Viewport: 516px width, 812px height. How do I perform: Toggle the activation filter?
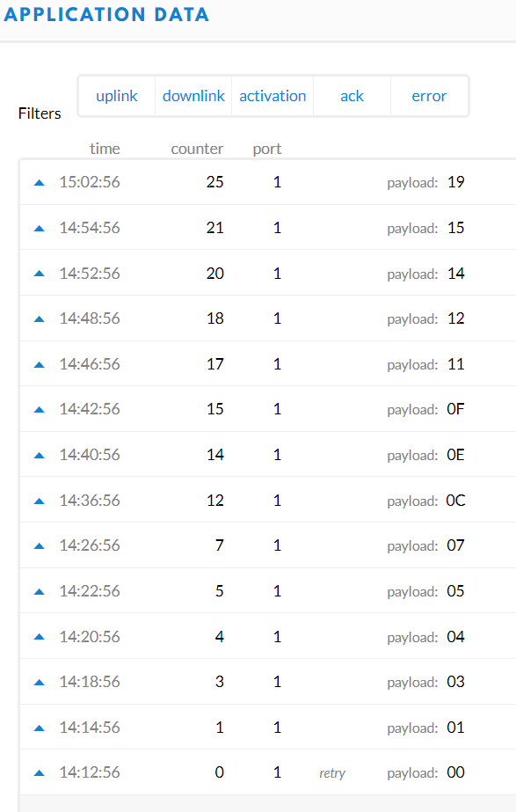tap(273, 96)
